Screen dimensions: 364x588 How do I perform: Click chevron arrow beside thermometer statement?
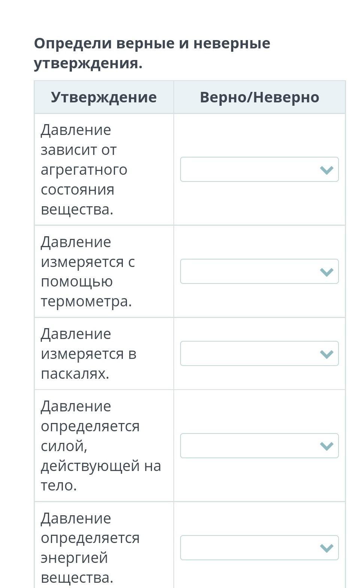click(x=327, y=272)
